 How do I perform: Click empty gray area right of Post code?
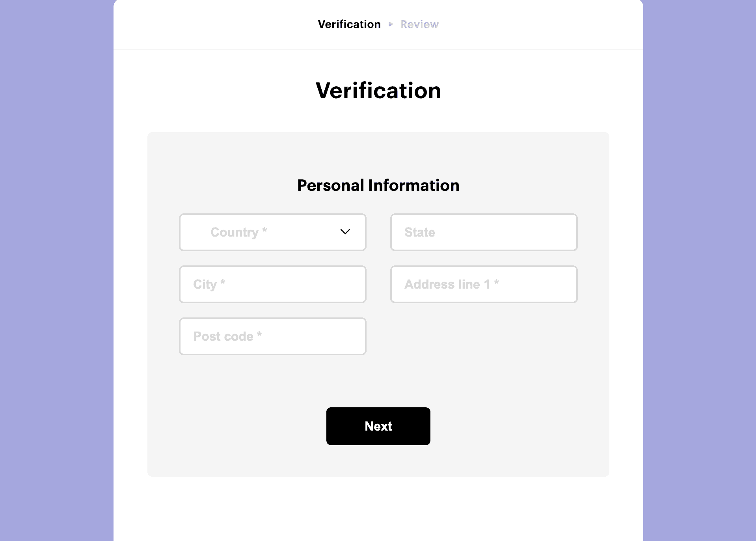click(484, 336)
